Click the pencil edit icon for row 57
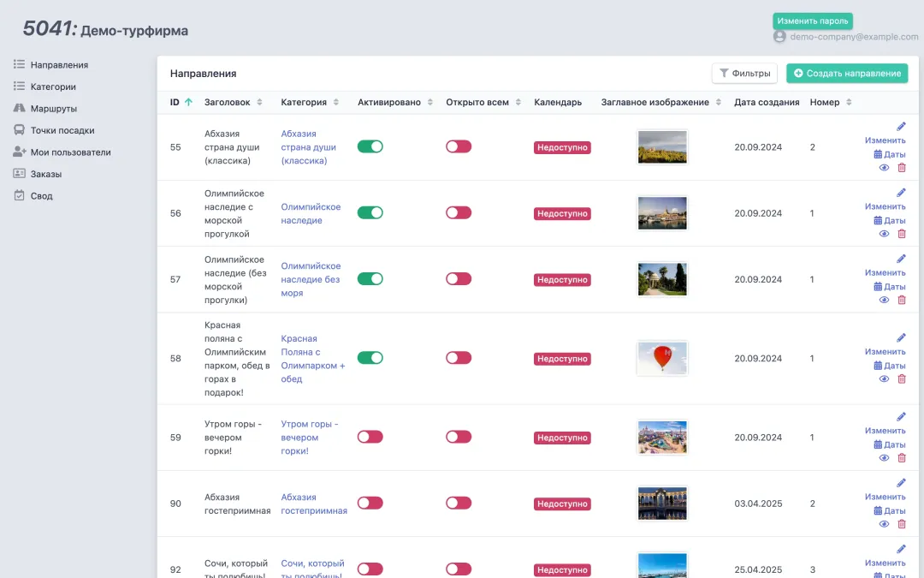The height and width of the screenshot is (578, 924). pos(901,259)
